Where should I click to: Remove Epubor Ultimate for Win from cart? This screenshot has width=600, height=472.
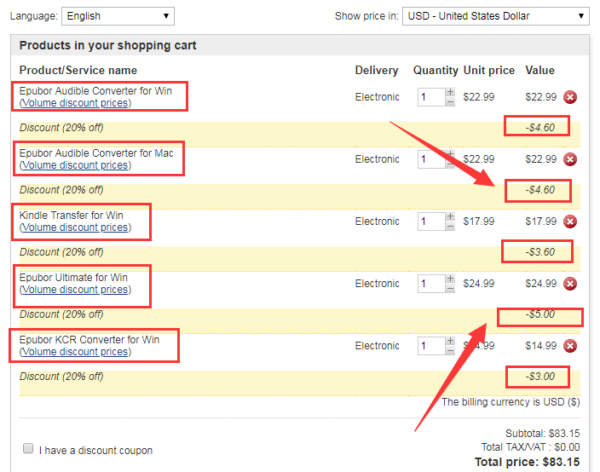[x=570, y=284]
